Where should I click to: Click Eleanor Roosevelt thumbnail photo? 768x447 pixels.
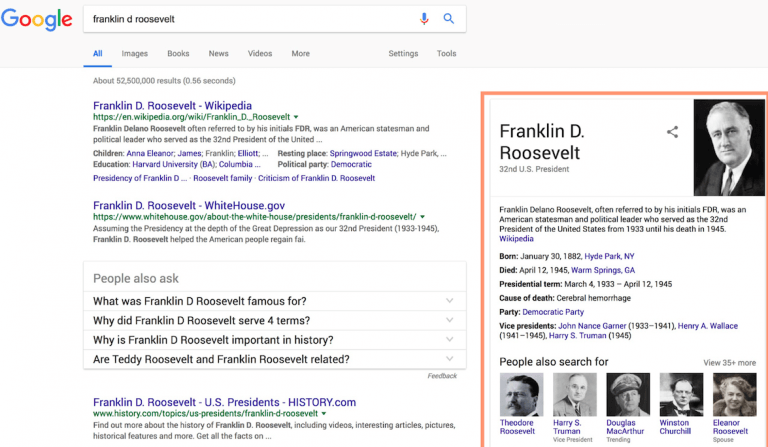click(735, 395)
